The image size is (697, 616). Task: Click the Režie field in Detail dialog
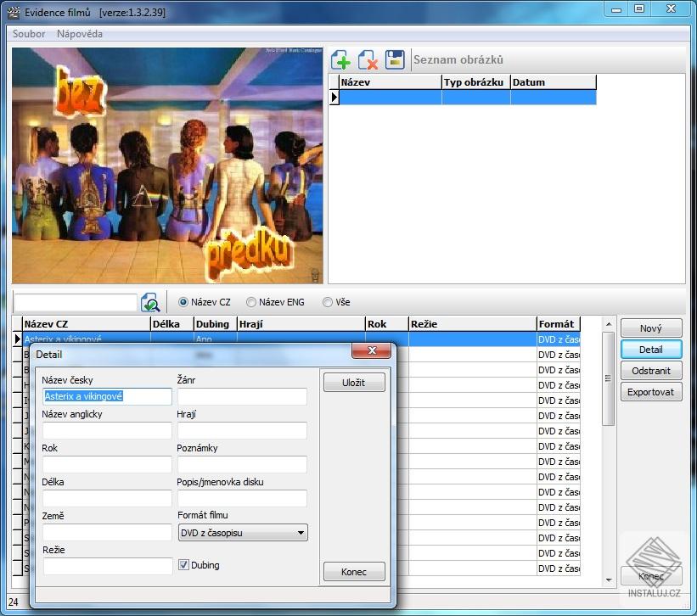coord(108,566)
